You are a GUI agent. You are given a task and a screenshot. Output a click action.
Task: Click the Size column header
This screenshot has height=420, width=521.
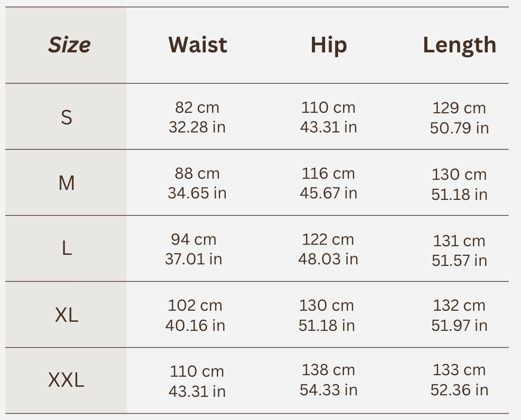[x=69, y=45]
